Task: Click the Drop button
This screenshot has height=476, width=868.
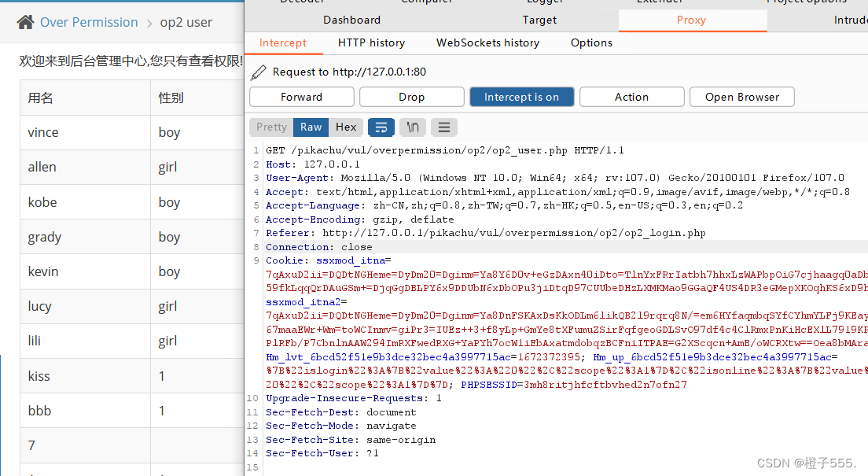Action: (x=412, y=97)
